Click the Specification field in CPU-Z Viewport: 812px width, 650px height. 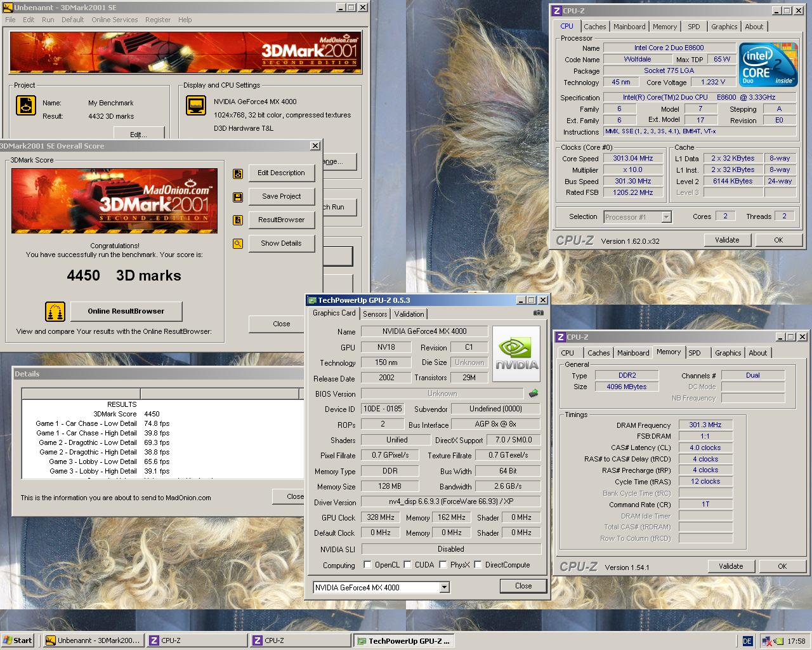699,98
